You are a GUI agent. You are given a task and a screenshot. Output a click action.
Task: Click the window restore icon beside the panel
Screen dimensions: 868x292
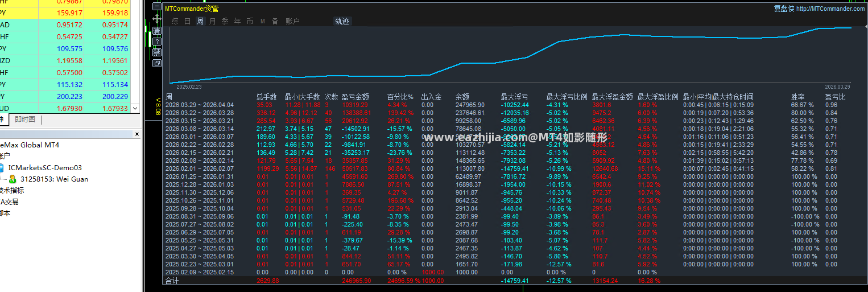click(x=157, y=63)
